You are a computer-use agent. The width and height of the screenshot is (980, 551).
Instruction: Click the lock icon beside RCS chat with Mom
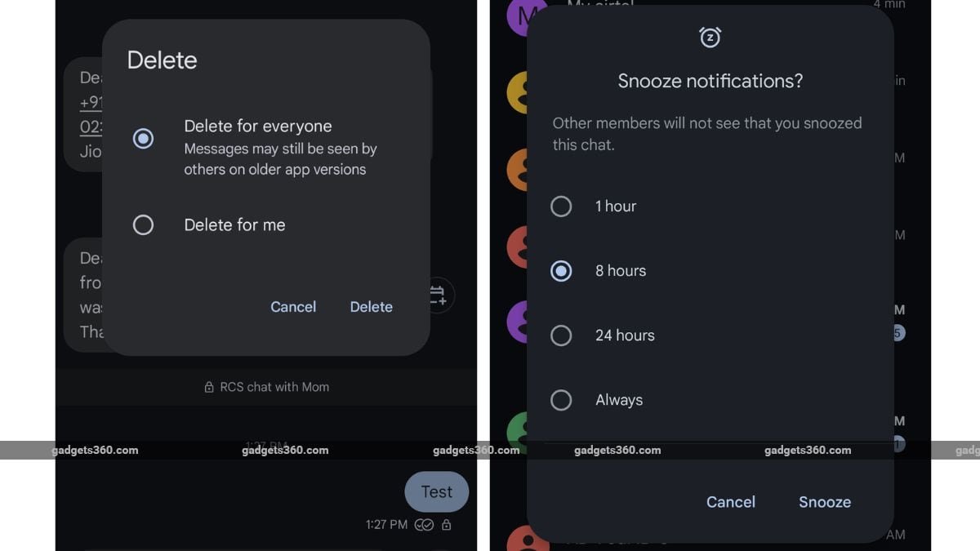(209, 388)
